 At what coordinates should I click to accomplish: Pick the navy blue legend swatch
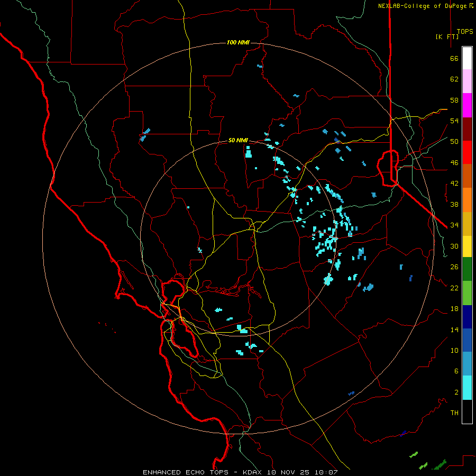coord(467,317)
